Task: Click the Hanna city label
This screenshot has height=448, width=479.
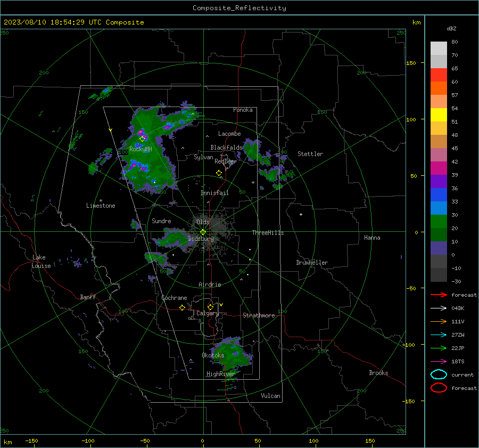Action: point(372,238)
